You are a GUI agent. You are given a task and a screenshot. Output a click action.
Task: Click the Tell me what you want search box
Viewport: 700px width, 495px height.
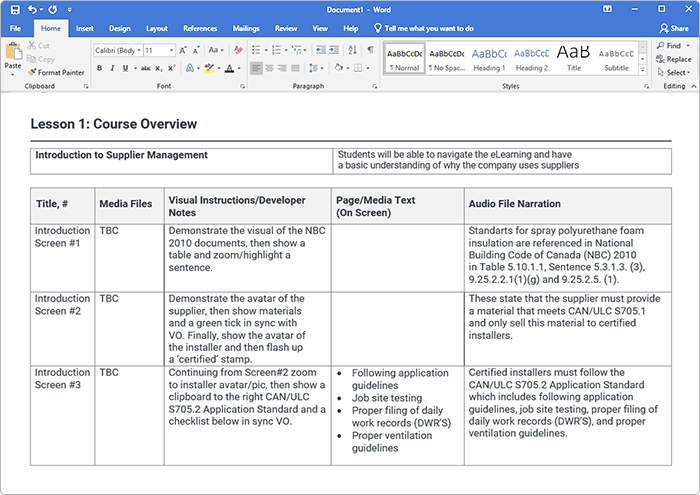[x=436, y=29]
